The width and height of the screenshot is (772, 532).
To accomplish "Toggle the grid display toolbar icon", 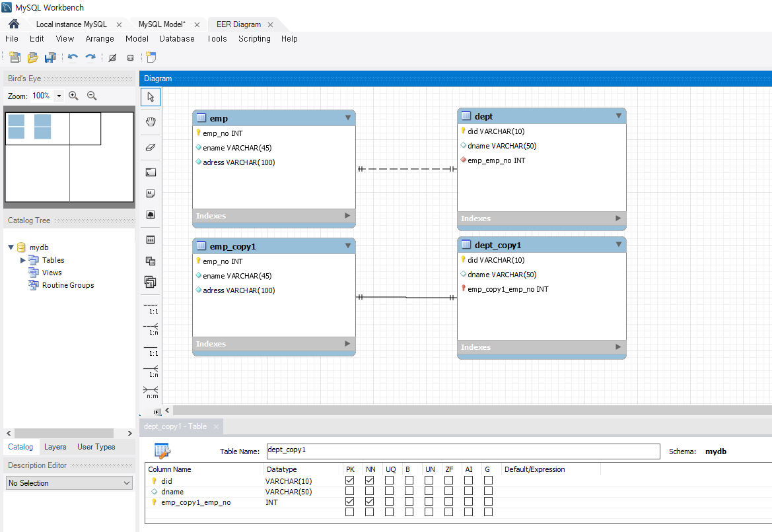I will (x=112, y=57).
